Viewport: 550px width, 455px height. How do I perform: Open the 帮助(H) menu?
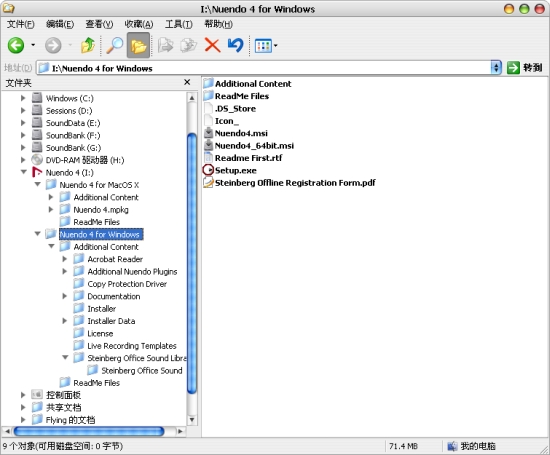[x=219, y=24]
